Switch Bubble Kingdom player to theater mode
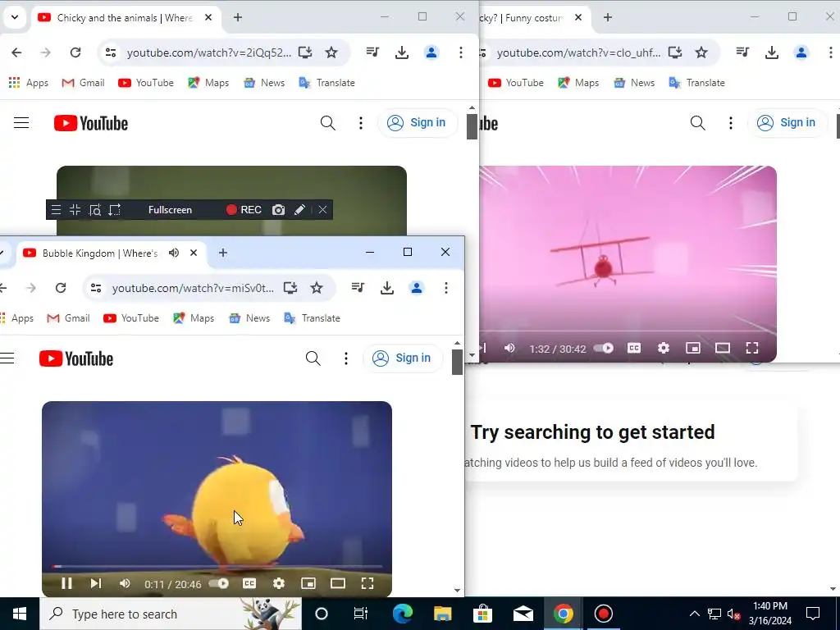Viewport: 840px width, 630px height. pos(337,583)
